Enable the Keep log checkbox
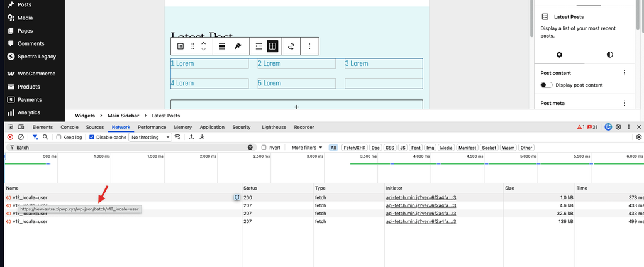The image size is (644, 267). 58,138
